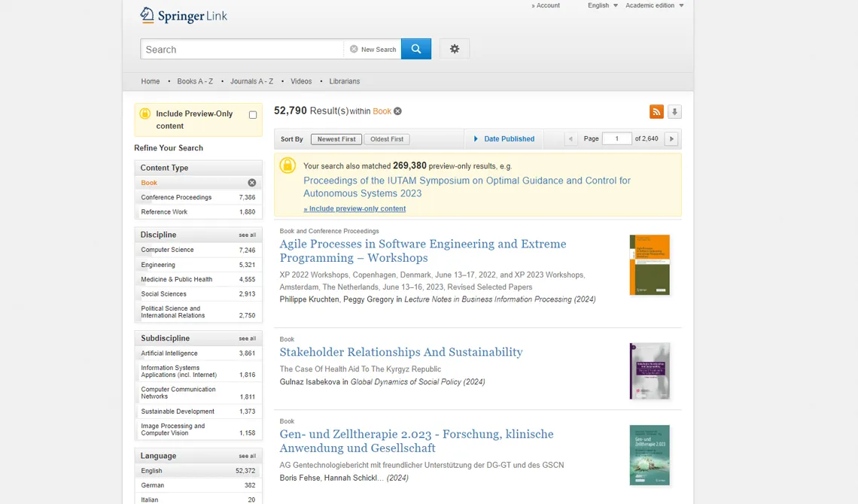The image size is (858, 504).
Task: Go to Home in navigation bar
Action: pyautogui.click(x=151, y=81)
